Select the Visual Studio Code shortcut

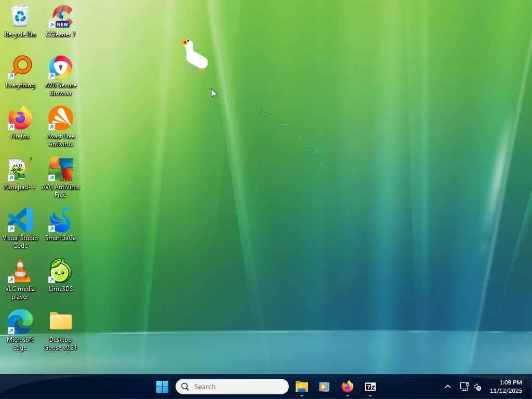point(20,229)
